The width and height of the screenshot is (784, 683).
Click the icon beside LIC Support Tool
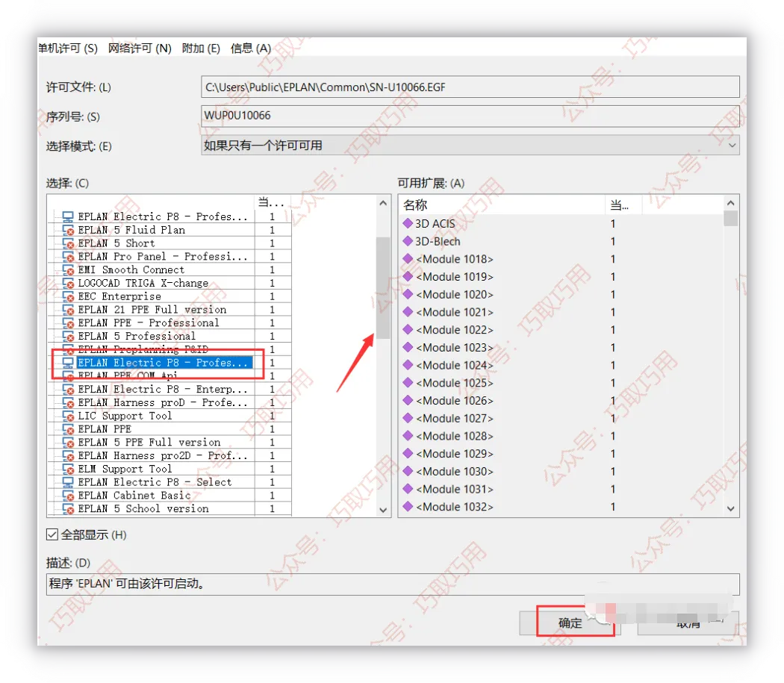[68, 416]
